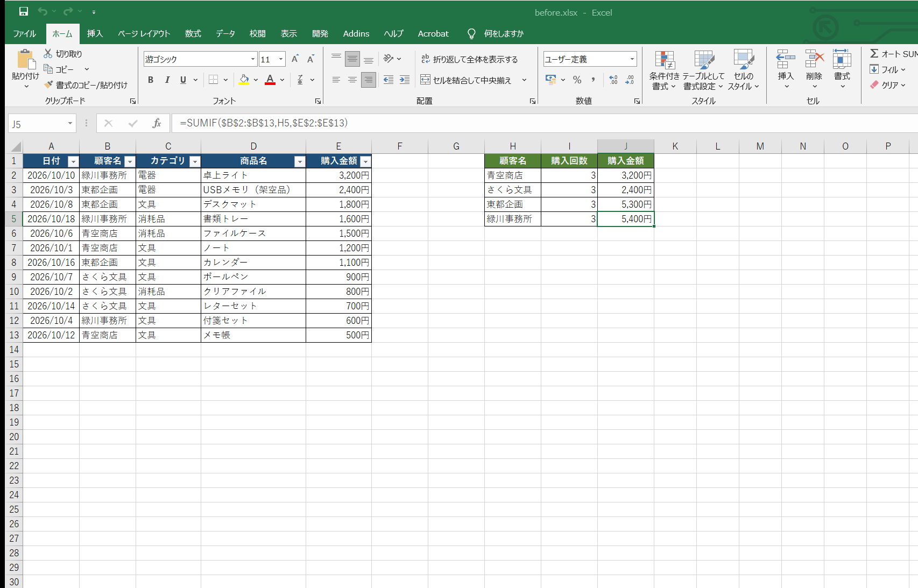This screenshot has width=918, height=588.
Task: Open the number format dropdown
Action: point(632,59)
